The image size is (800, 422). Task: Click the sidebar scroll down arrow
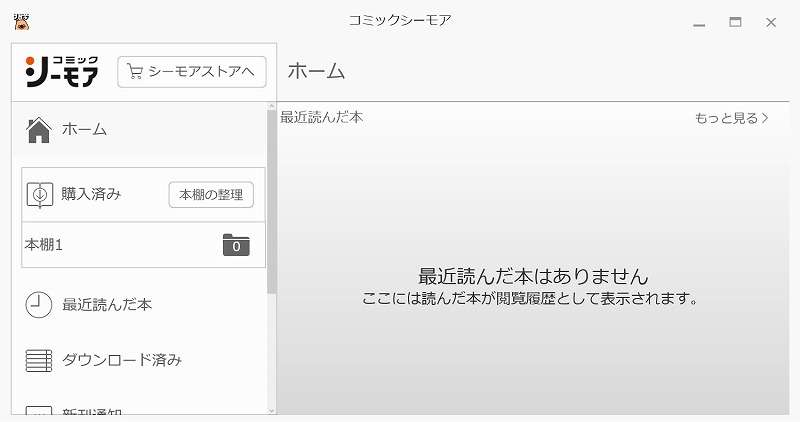tap(271, 410)
